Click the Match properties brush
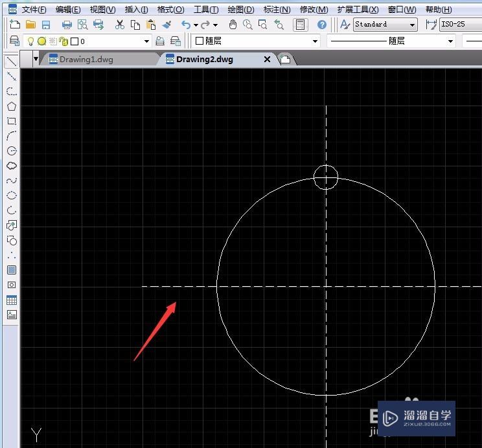 coord(166,25)
